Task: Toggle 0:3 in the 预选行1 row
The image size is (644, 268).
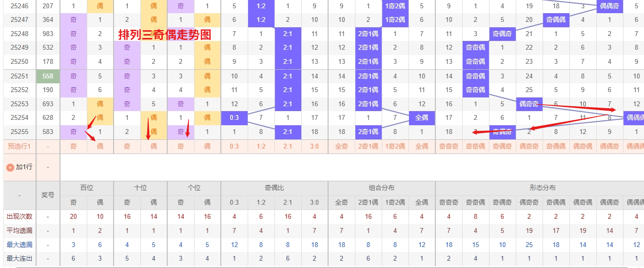Action: point(234,146)
